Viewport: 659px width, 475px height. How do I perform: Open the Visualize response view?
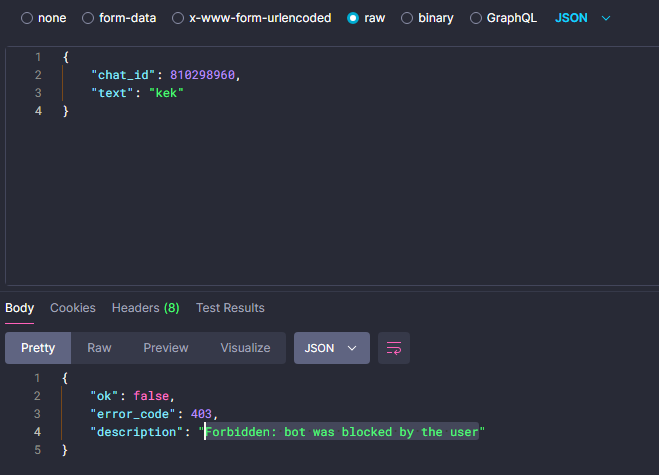245,348
